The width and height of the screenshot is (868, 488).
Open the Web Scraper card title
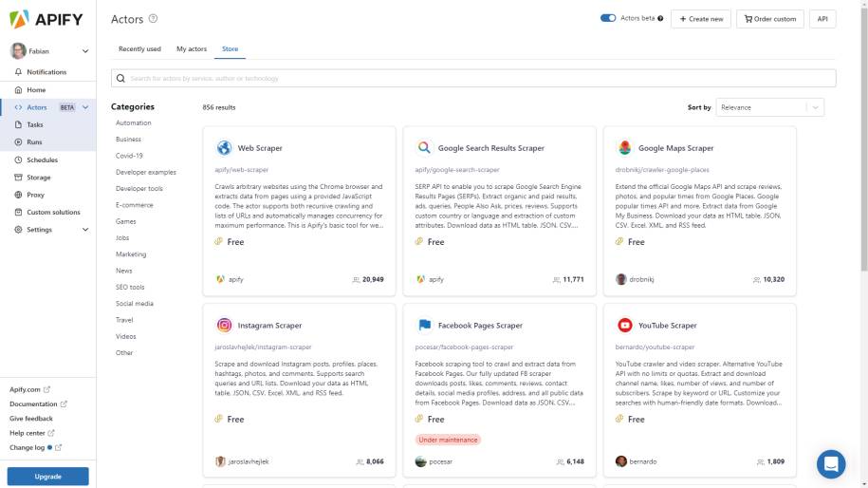[x=260, y=148]
